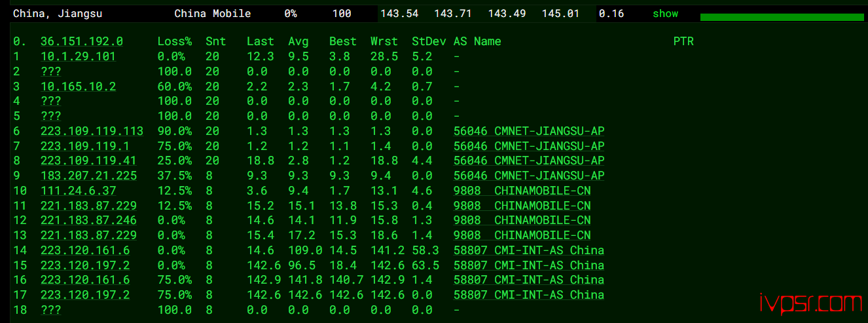This screenshot has width=868, height=323.
Task: Click the 'show' link for Jiangsu row
Action: pyautogui.click(x=665, y=14)
